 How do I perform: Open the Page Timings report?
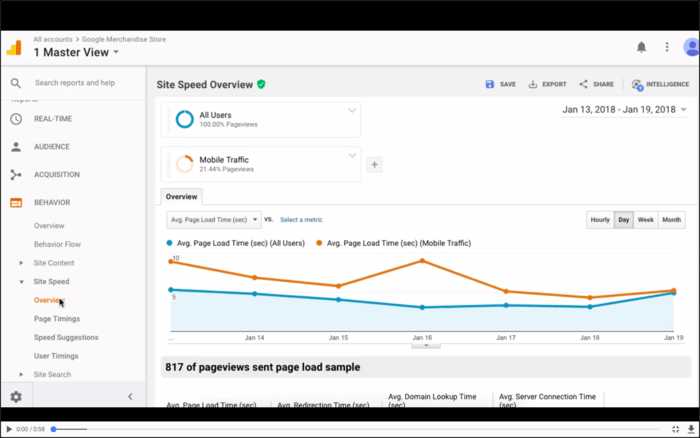(57, 319)
